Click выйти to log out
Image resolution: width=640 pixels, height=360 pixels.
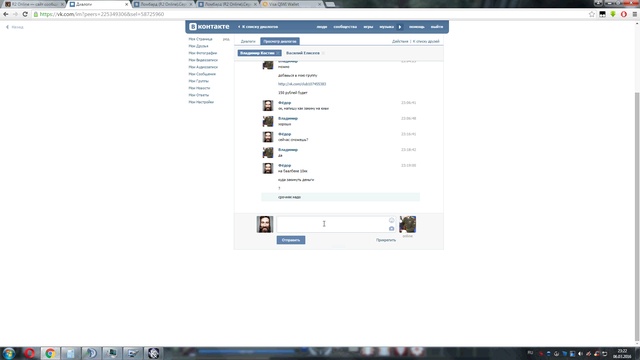[437, 27]
